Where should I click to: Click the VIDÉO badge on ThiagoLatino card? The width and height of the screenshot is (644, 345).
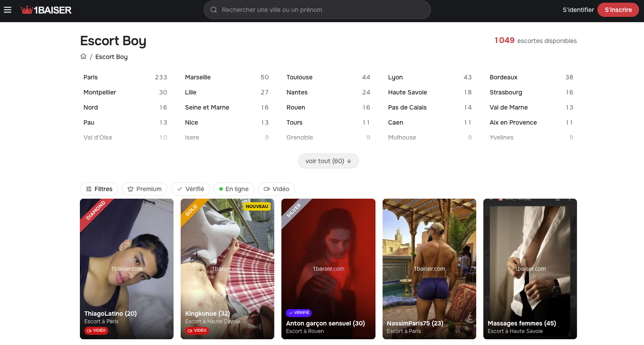click(96, 330)
